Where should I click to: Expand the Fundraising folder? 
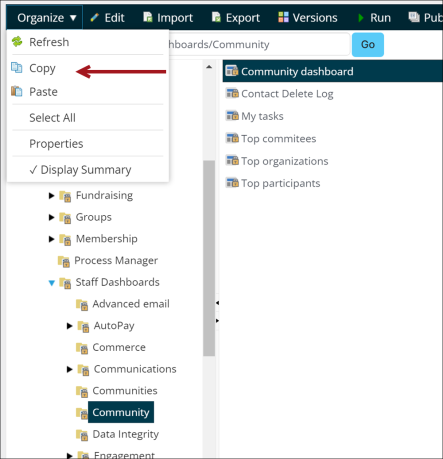tap(51, 195)
